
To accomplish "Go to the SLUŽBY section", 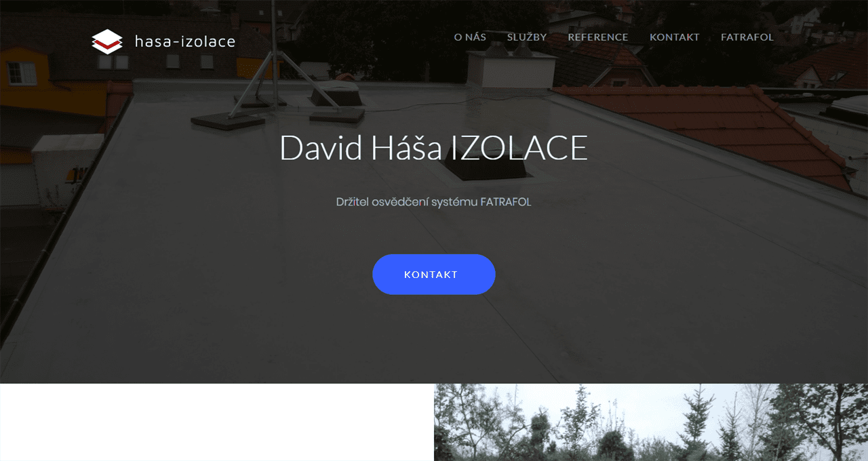I will [527, 37].
